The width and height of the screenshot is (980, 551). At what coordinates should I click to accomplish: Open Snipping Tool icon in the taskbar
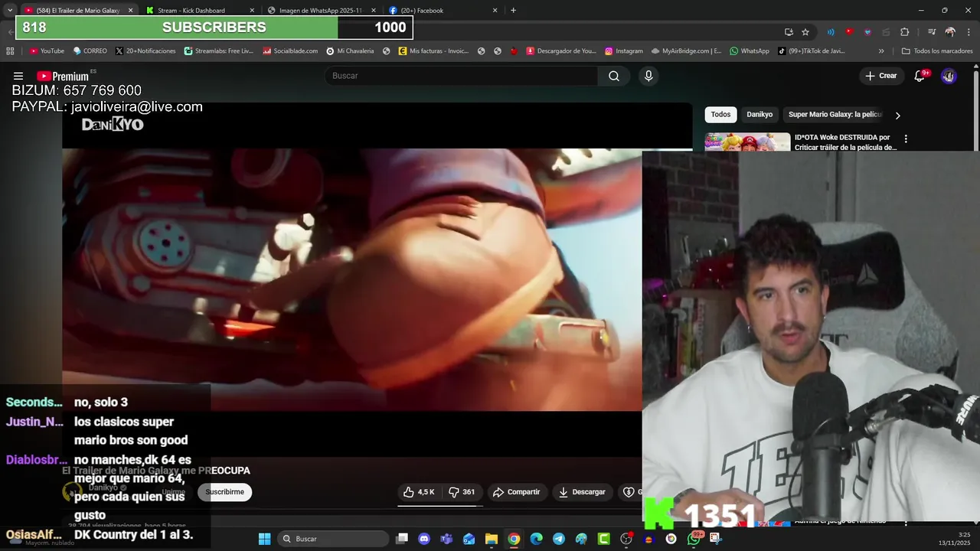(x=716, y=539)
